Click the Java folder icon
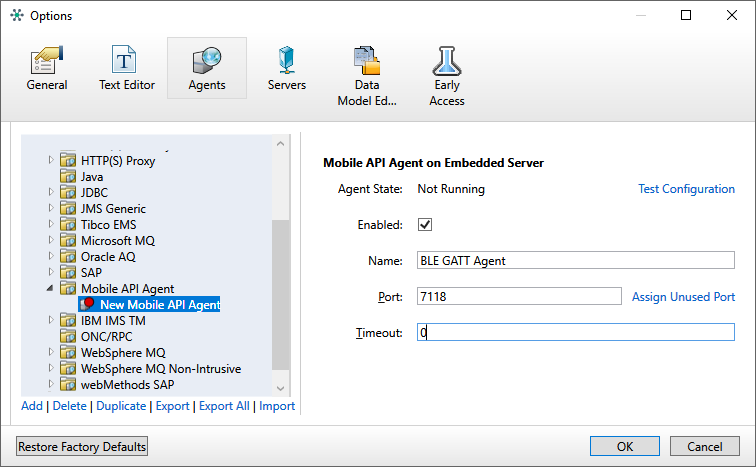This screenshot has width=756, height=467. click(68, 176)
